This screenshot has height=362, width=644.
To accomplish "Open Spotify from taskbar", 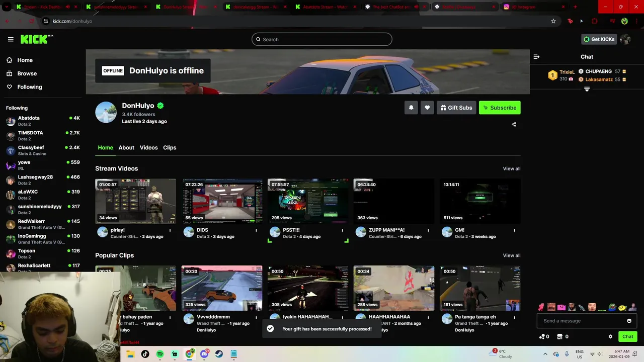I will pos(160,354).
